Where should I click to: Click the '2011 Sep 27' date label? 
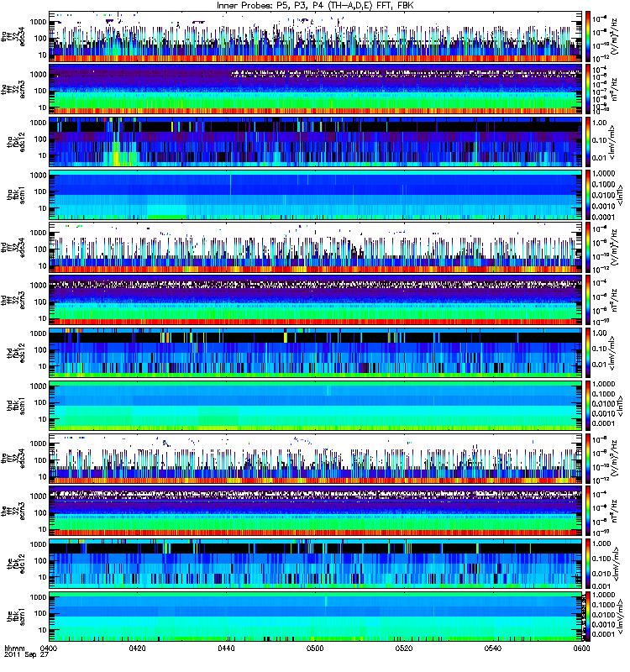tap(26, 655)
